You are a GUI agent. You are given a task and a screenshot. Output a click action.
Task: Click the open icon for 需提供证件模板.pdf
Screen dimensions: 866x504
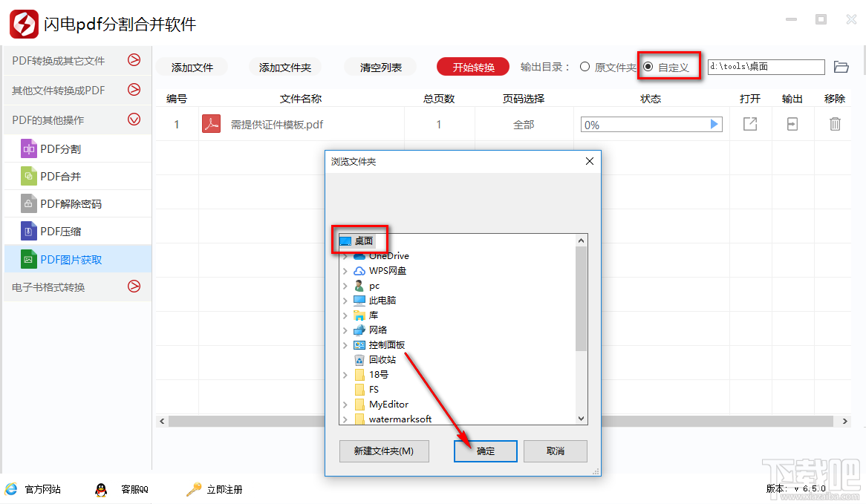(x=749, y=124)
